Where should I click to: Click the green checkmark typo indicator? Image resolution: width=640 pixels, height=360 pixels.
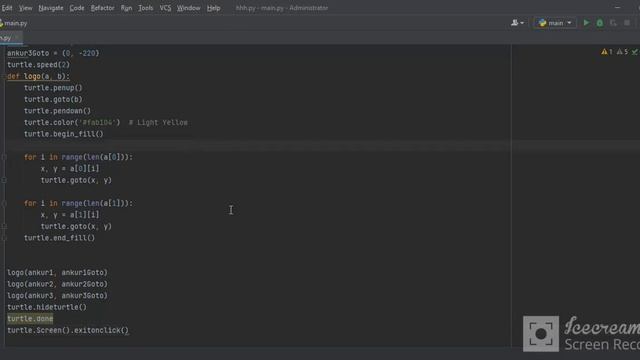click(635, 52)
